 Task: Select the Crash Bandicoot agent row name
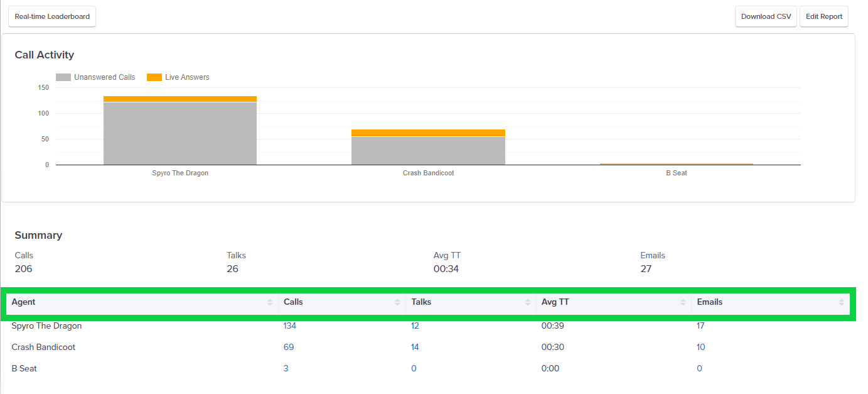[43, 347]
